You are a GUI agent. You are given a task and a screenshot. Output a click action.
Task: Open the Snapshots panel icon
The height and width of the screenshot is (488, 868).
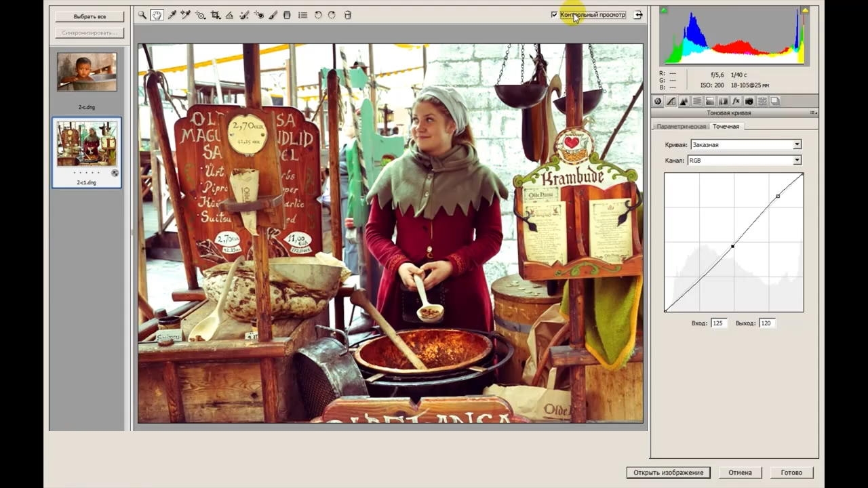pyautogui.click(x=775, y=101)
